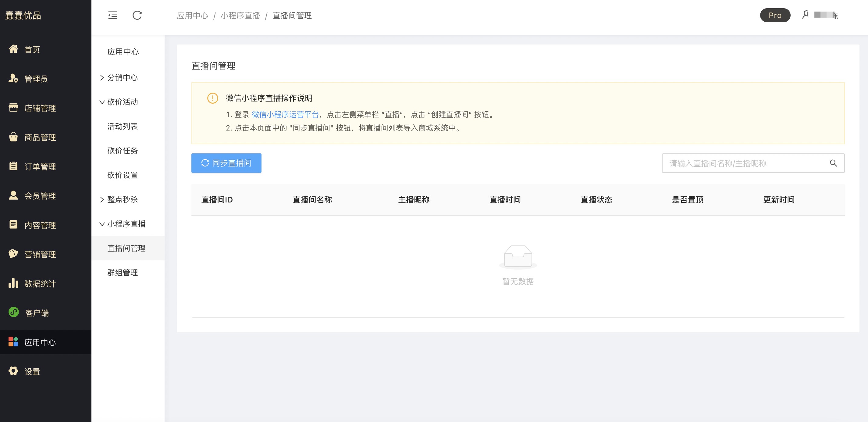The height and width of the screenshot is (422, 868).
Task: Click the Pro badge in header
Action: 775,15
